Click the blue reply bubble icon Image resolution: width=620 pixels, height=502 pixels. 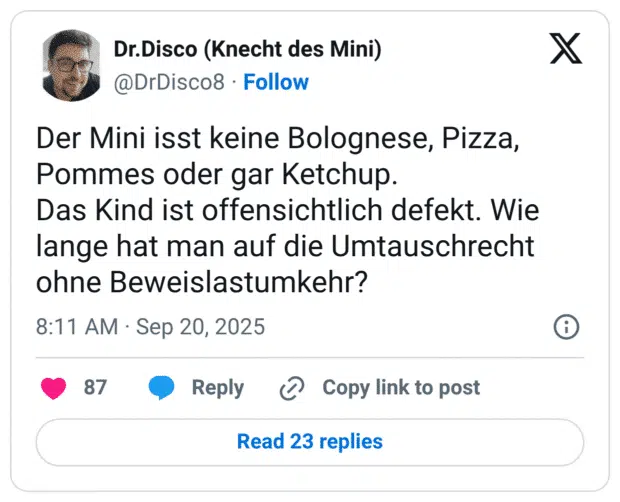[161, 388]
